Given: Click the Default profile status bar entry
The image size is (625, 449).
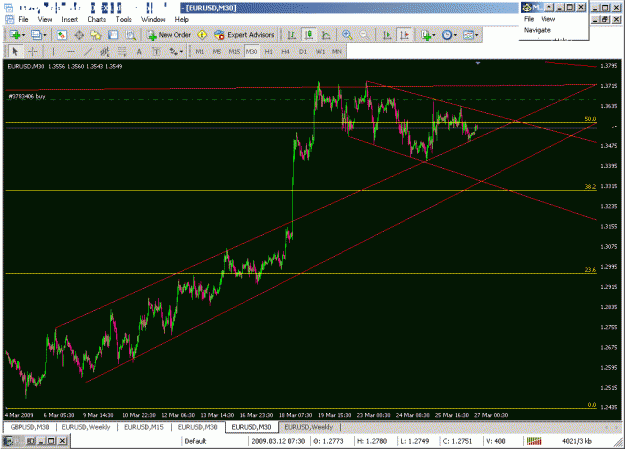Looking at the screenshot, I should click(195, 441).
